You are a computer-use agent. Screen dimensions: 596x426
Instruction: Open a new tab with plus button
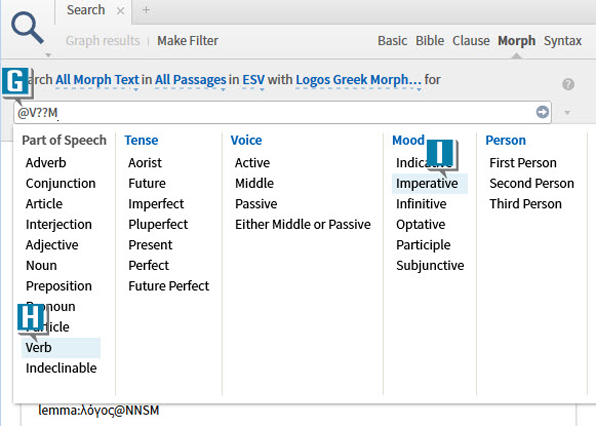146,10
